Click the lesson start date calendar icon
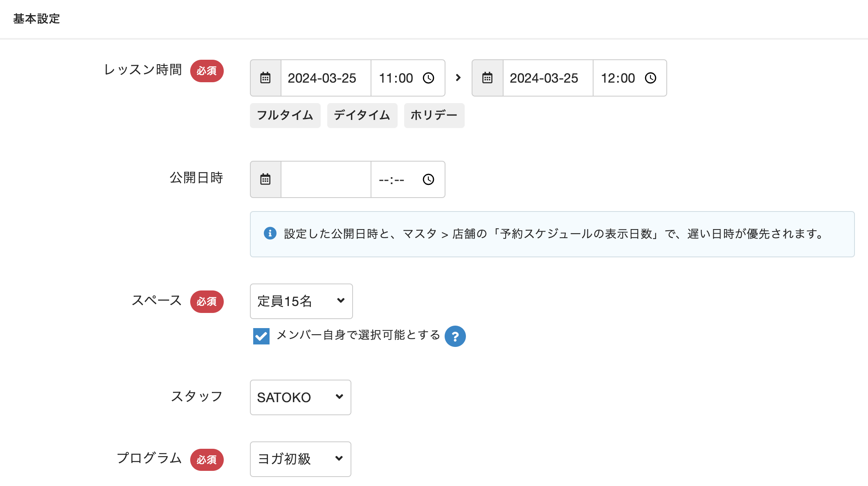This screenshot has width=868, height=486. coord(265,78)
